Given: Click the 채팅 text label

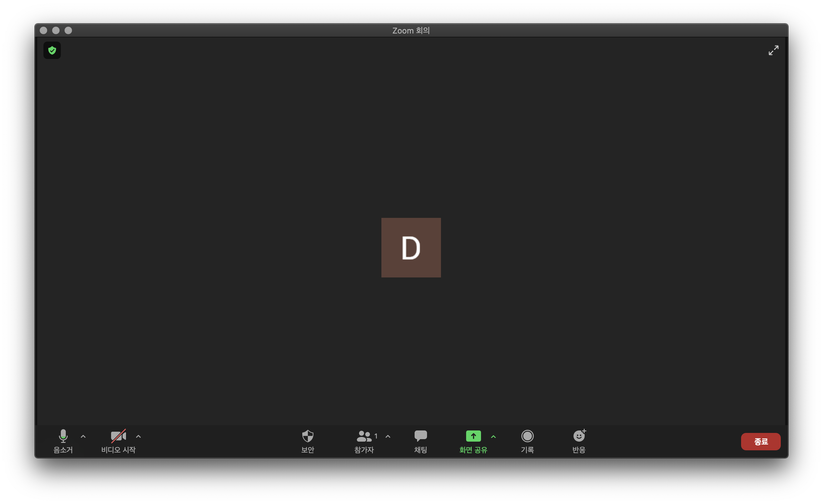Looking at the screenshot, I should 420,450.
